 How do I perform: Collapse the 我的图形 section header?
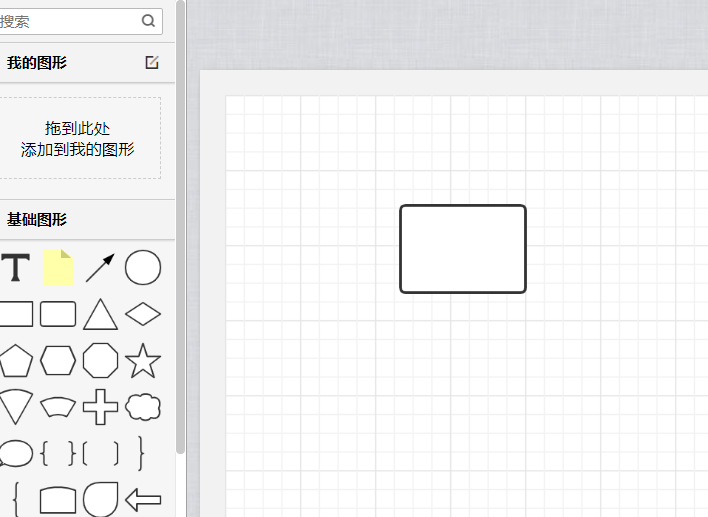pos(87,62)
